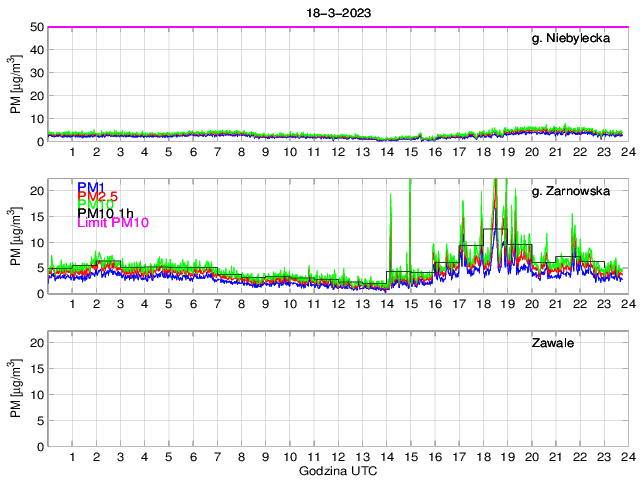
Task: Click hour 12 on the Zawale x-axis
Action: tap(337, 456)
